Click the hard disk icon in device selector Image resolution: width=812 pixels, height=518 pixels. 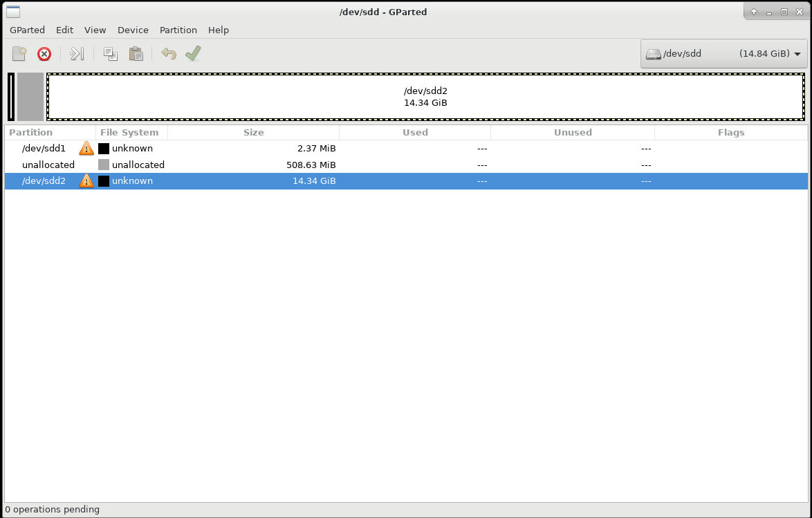coord(653,54)
